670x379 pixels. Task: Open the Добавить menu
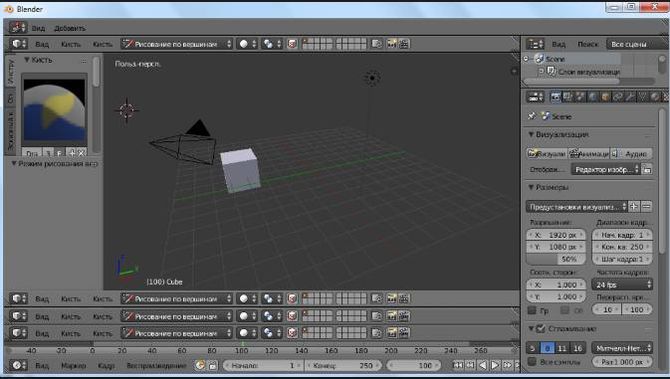[x=70, y=28]
